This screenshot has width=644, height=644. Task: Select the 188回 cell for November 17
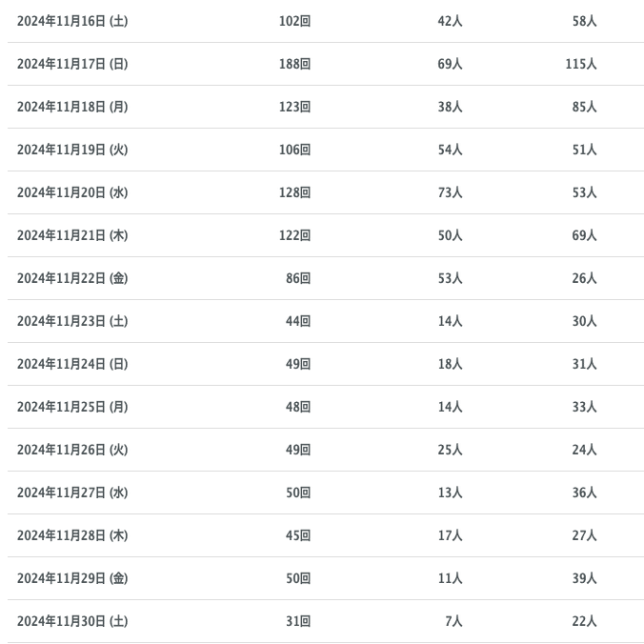[x=294, y=64]
